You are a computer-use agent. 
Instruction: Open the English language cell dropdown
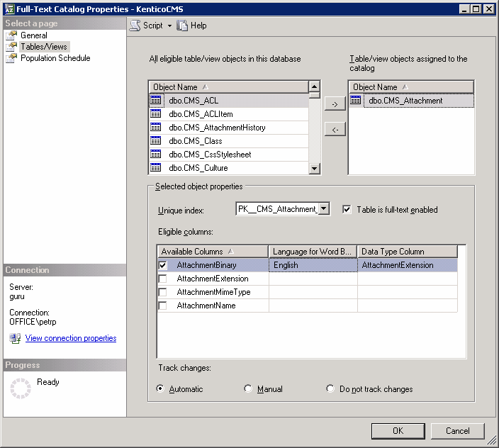(x=313, y=265)
